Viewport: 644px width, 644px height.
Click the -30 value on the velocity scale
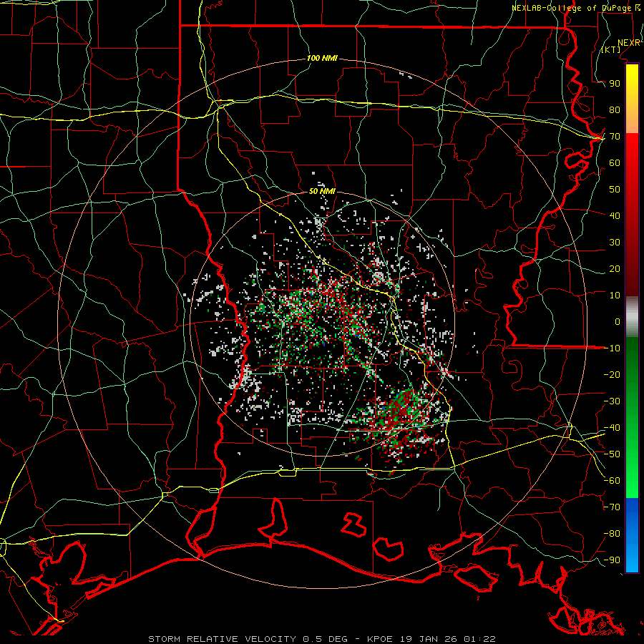click(x=612, y=401)
